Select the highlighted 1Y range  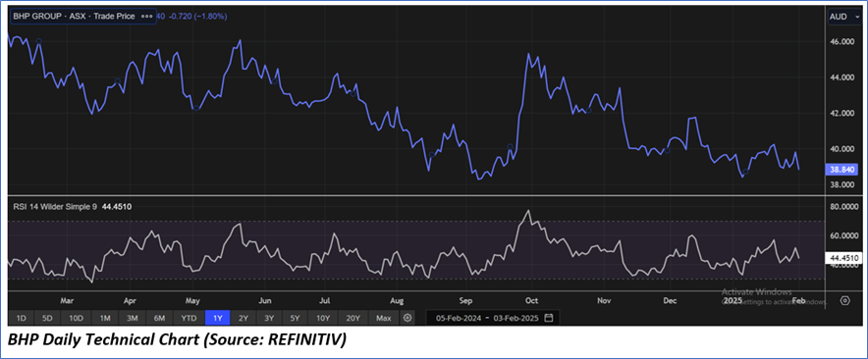(218, 318)
